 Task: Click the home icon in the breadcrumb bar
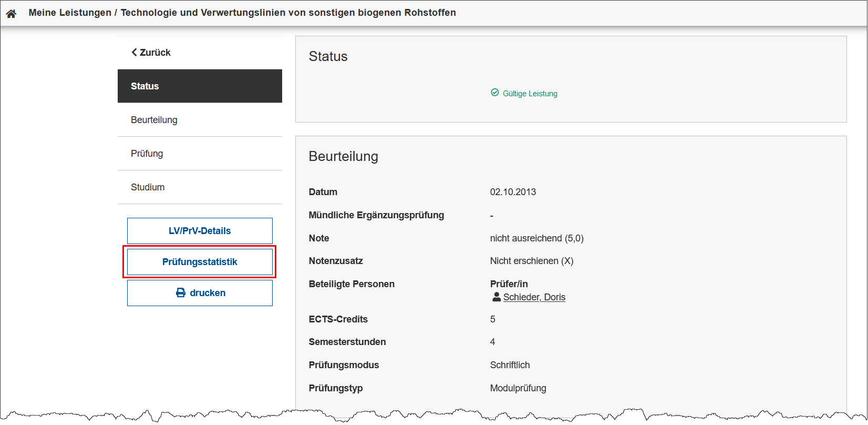11,13
